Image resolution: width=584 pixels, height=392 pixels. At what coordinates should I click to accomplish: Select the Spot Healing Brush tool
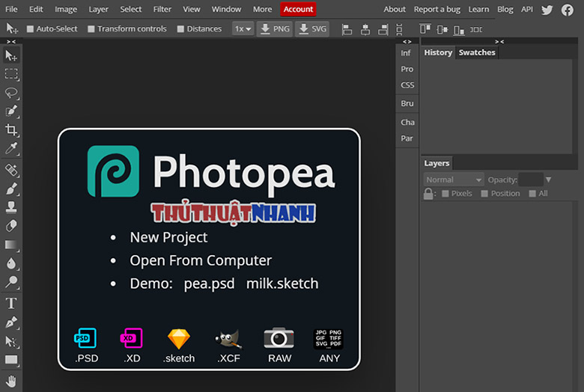[x=11, y=170]
